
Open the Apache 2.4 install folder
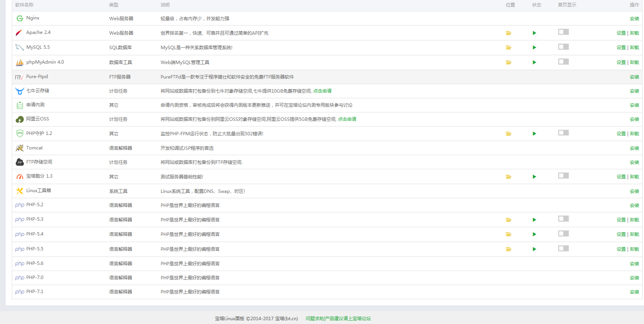click(x=509, y=33)
